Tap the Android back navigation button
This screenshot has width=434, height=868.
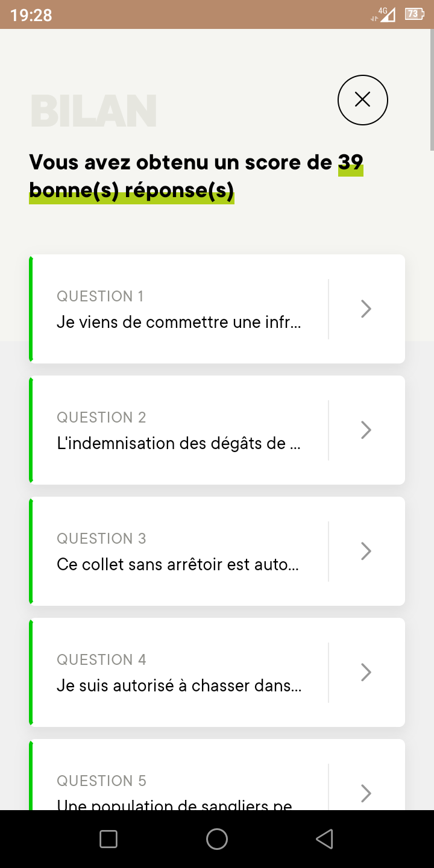(x=325, y=839)
